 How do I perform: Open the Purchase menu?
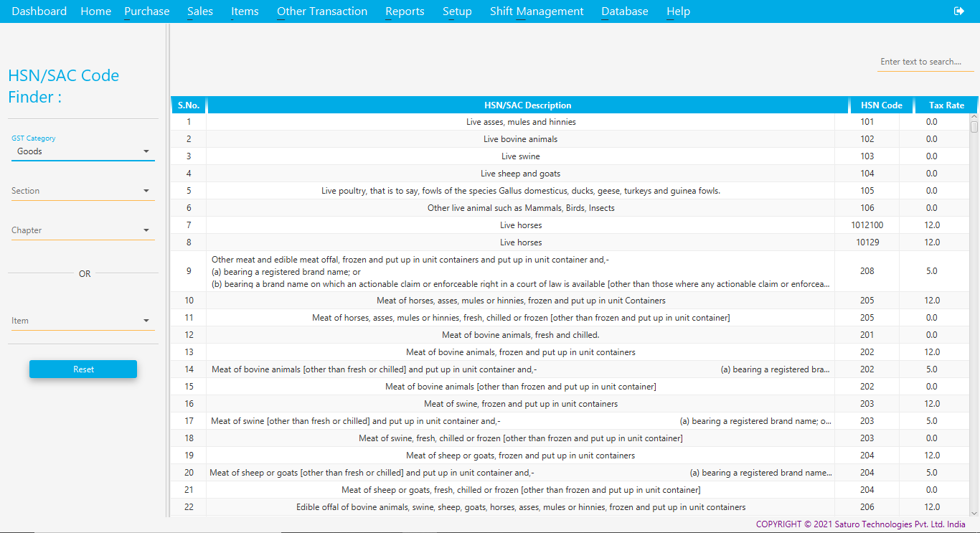(146, 11)
